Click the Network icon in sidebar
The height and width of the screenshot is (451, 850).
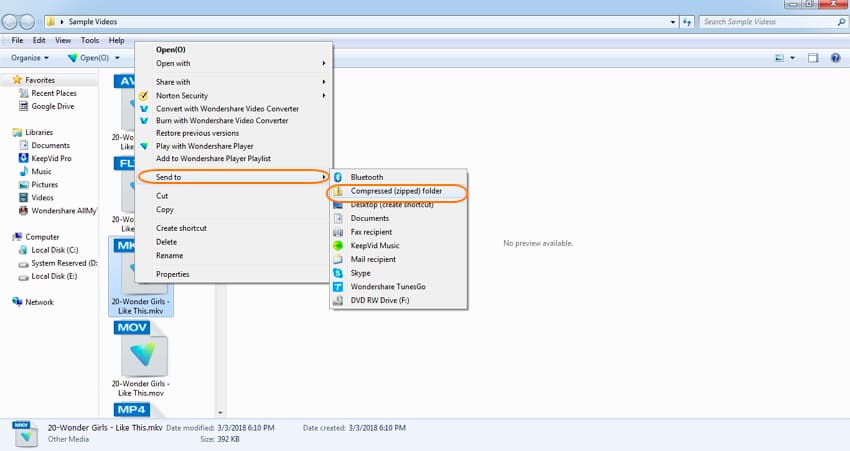pos(17,302)
